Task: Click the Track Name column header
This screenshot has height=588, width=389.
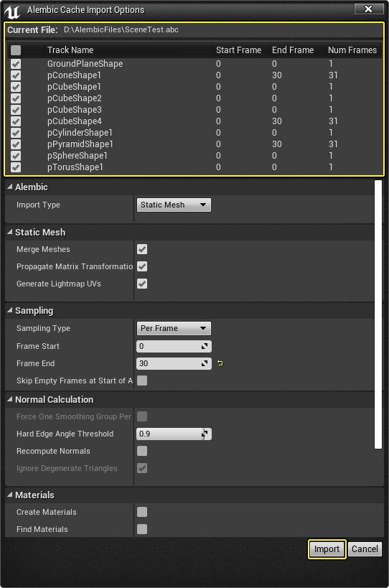Action: pos(128,50)
